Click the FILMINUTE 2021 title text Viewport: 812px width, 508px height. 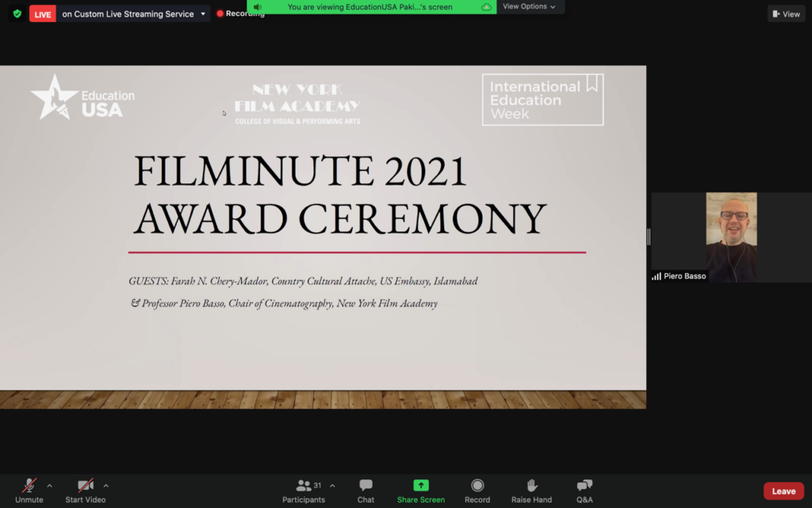tap(301, 171)
